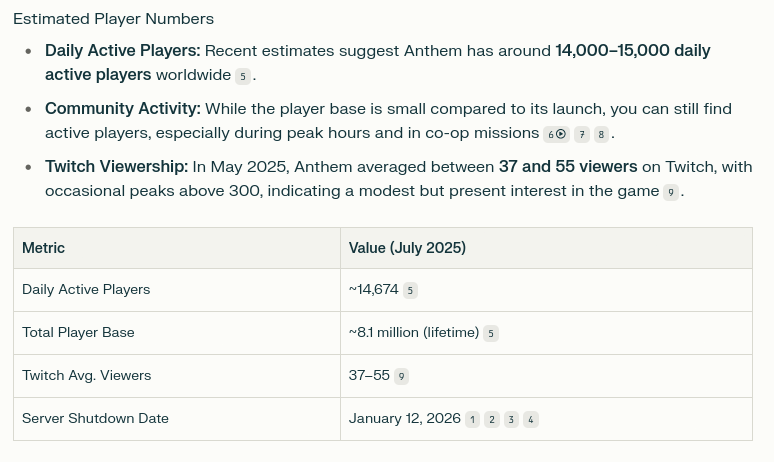The height and width of the screenshot is (462, 774).
Task: Open citation 3 in the Server Shutdown Date row
Action: [511, 420]
